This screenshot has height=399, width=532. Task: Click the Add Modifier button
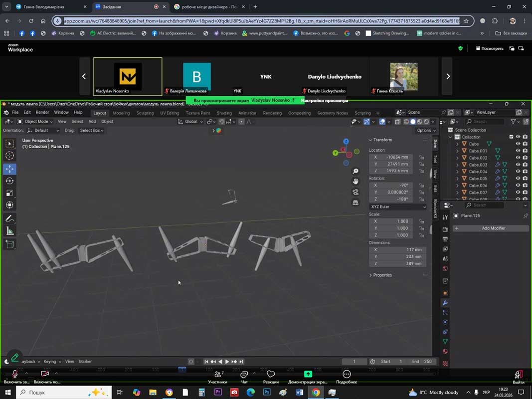[493, 228]
